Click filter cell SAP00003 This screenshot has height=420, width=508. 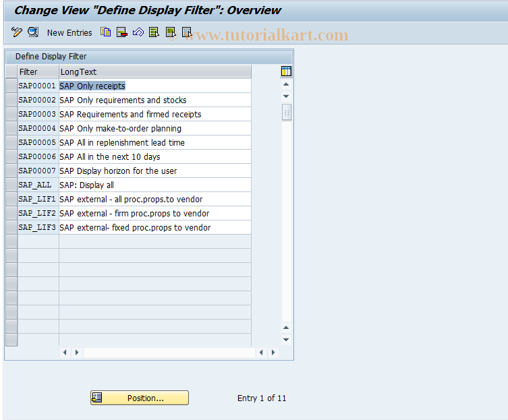38,115
